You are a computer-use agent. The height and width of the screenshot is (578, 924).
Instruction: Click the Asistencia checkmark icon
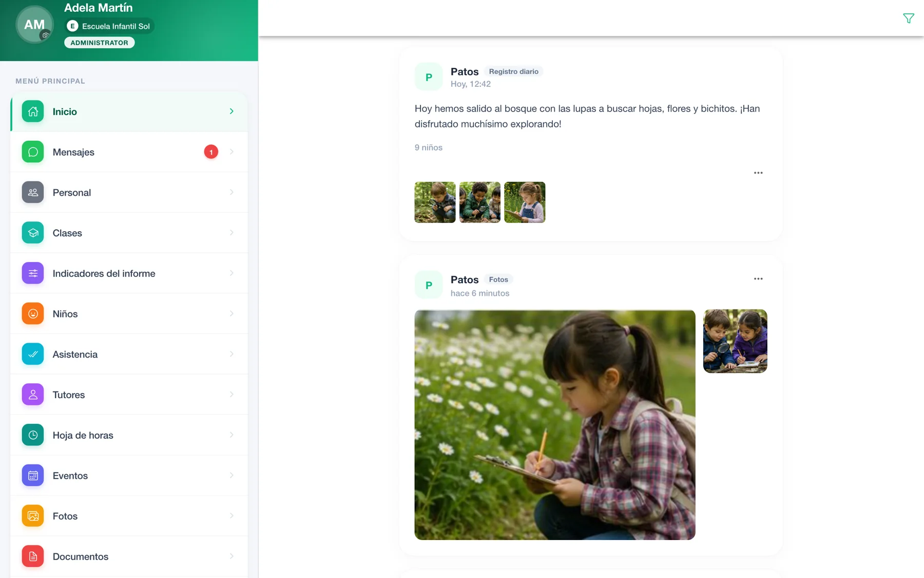(x=33, y=354)
